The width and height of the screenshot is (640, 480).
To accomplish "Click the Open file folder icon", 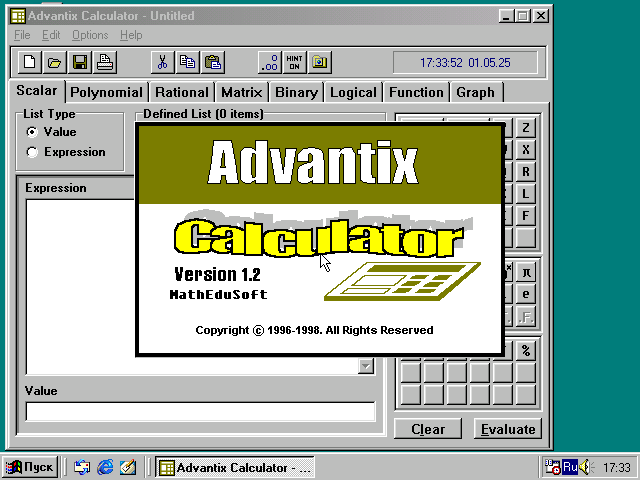I will pos(55,62).
